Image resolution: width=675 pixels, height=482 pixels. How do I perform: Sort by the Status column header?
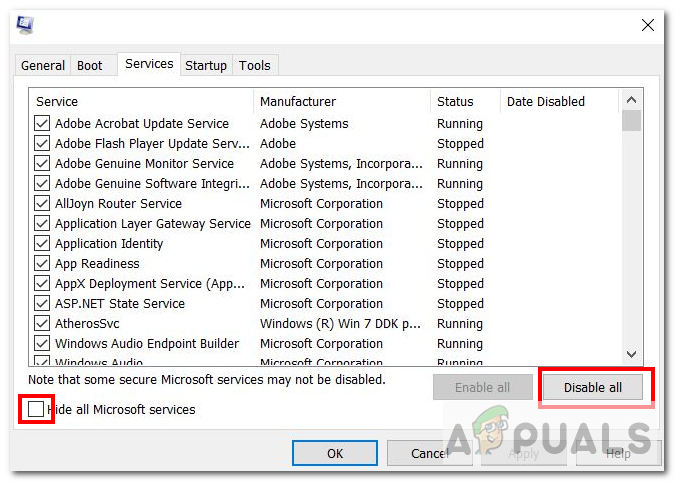465,102
